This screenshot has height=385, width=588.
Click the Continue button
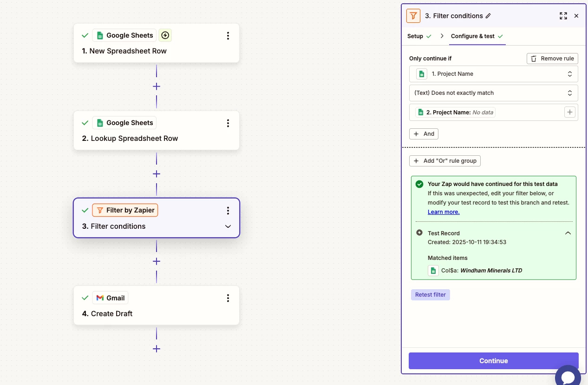pyautogui.click(x=494, y=361)
